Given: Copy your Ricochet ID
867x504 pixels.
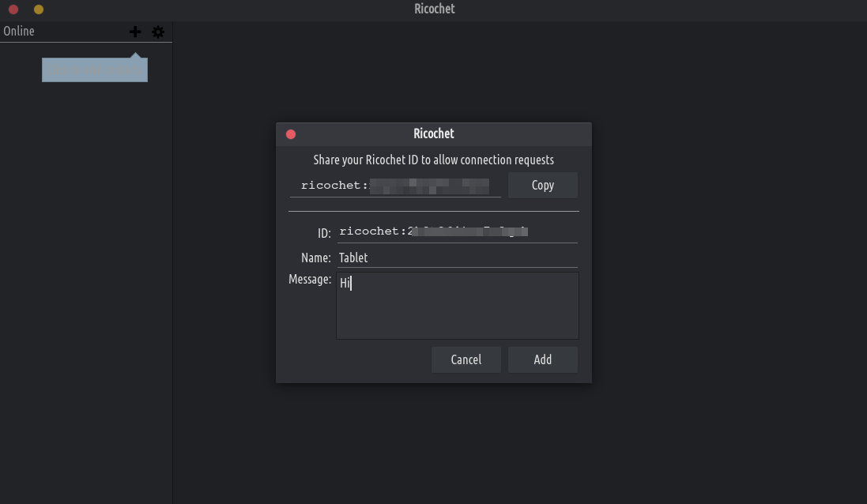Looking at the screenshot, I should click(x=542, y=185).
